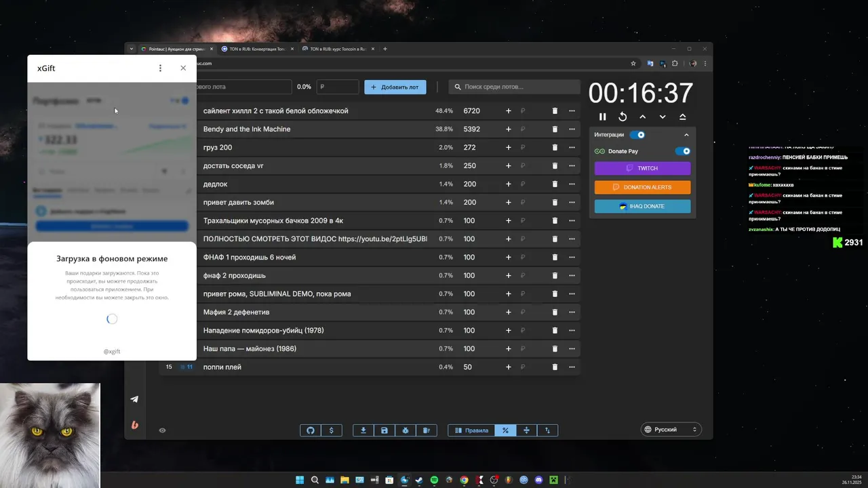Screen dimensions: 868x488
Task: Open Discord from the taskbar
Action: click(538, 480)
